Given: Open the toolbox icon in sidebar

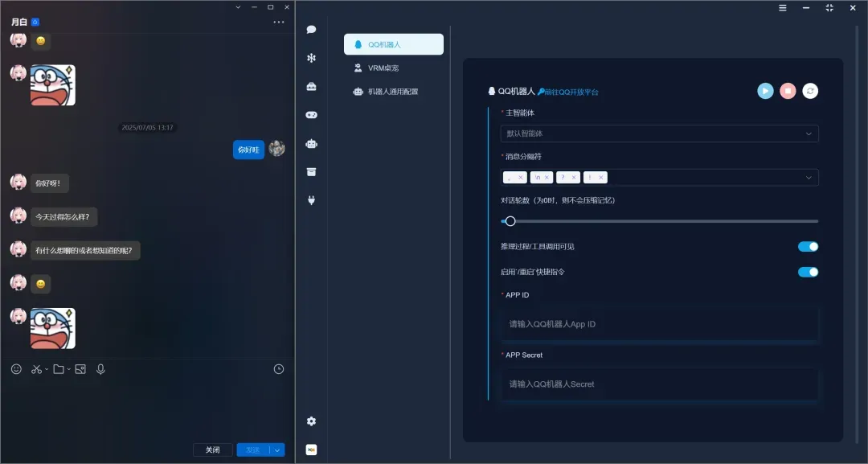Looking at the screenshot, I should click(x=311, y=87).
